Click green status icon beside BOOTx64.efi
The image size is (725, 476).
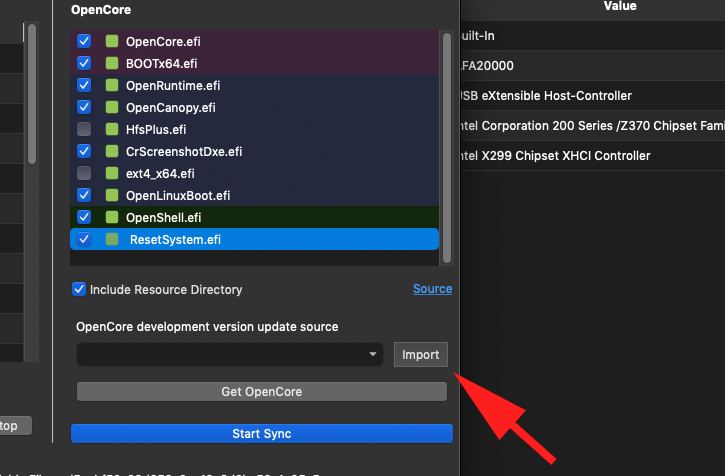pyautogui.click(x=112, y=63)
